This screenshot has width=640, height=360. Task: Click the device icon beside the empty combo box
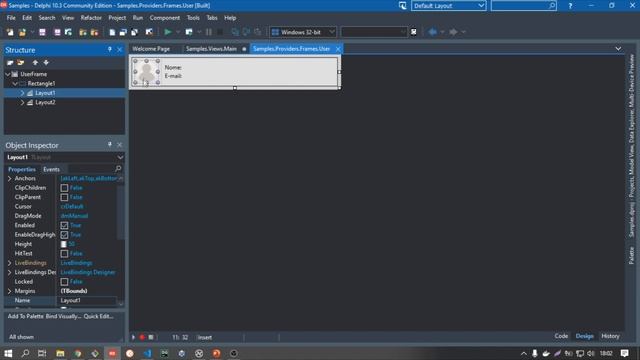point(413,32)
